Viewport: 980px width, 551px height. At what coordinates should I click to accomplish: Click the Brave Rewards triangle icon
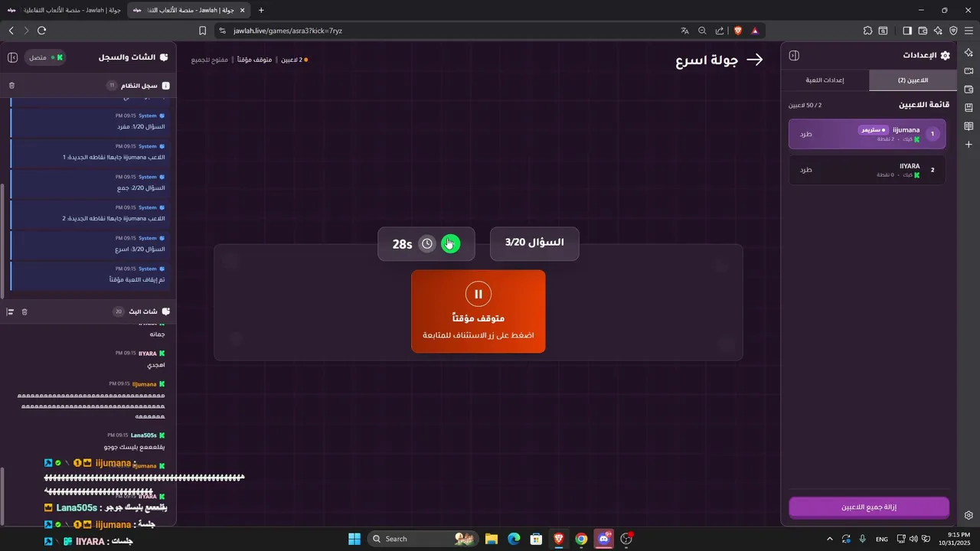click(x=755, y=31)
